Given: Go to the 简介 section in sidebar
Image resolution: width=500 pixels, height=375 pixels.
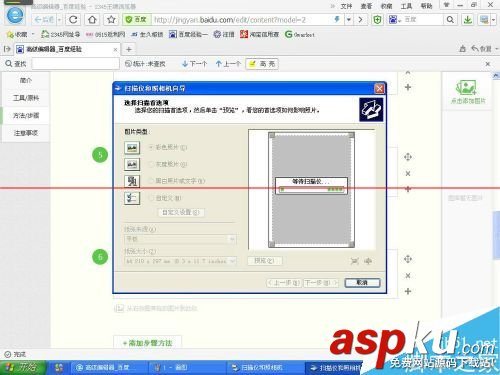Looking at the screenshot, I should tap(26, 80).
